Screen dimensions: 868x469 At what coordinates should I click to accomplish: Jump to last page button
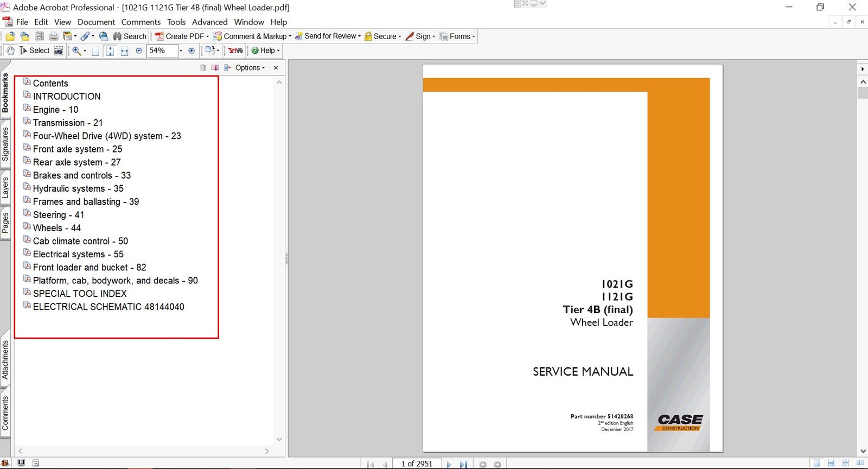(463, 464)
